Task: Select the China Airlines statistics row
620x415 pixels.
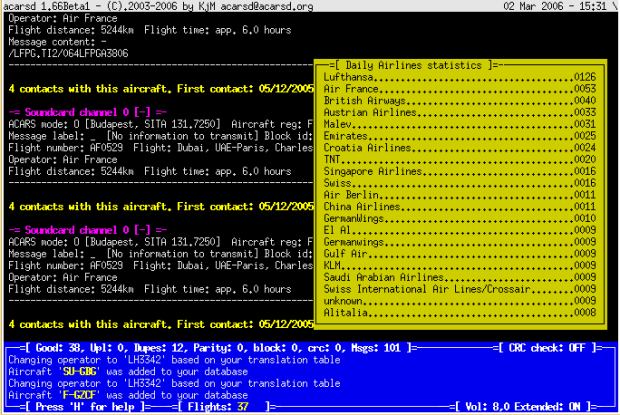Action: [x=460, y=207]
